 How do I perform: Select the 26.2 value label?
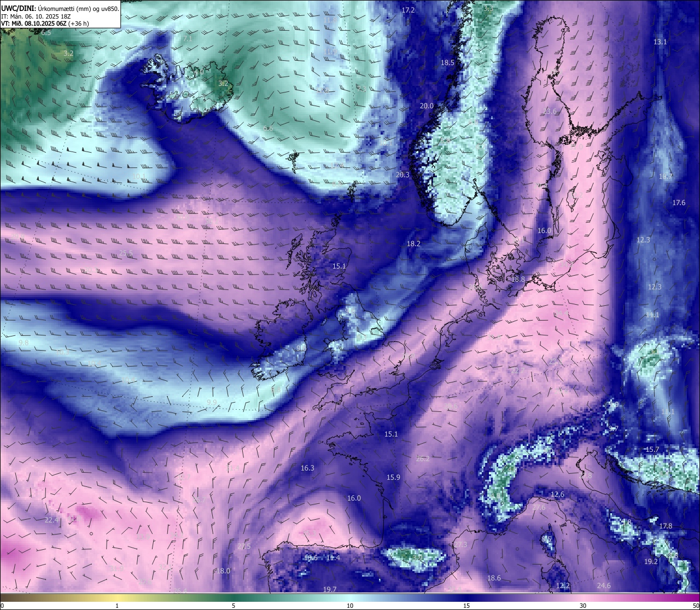pyautogui.click(x=423, y=459)
